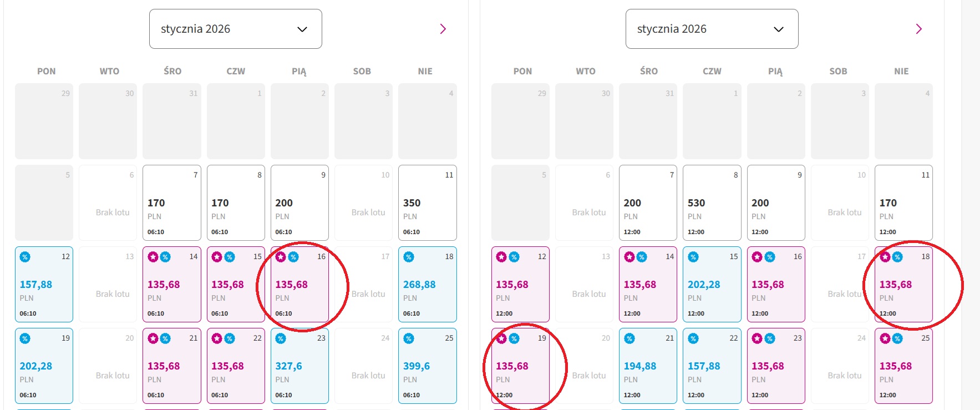980x410 pixels.
Task: Select January 16 in left calendar
Action: point(299,284)
